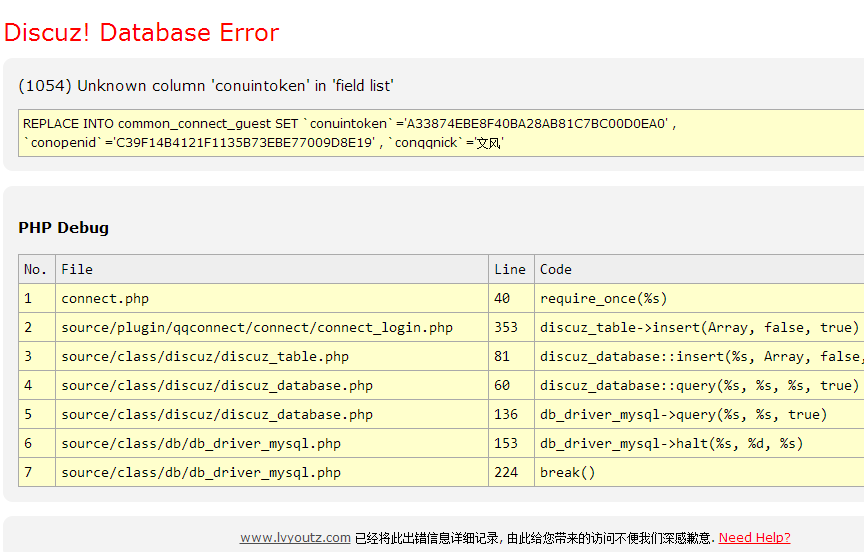The height and width of the screenshot is (552, 864).
Task: Select the connect.php file cell
Action: click(x=272, y=299)
